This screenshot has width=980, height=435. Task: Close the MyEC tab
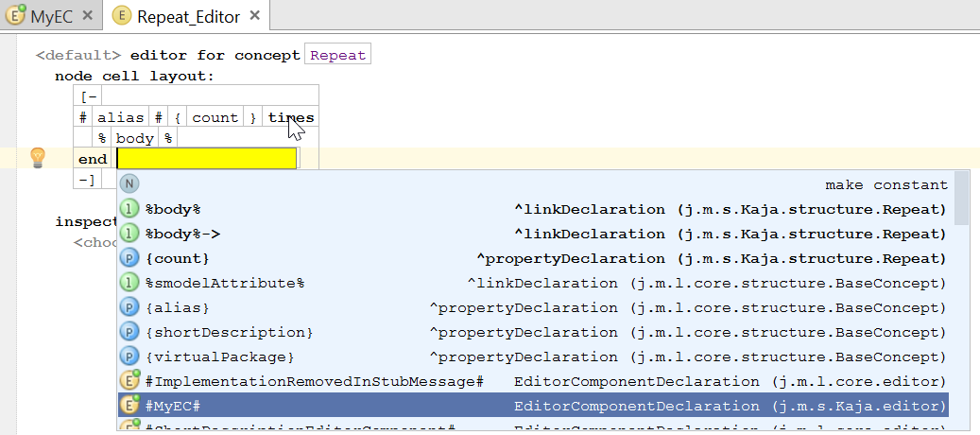pyautogui.click(x=88, y=16)
